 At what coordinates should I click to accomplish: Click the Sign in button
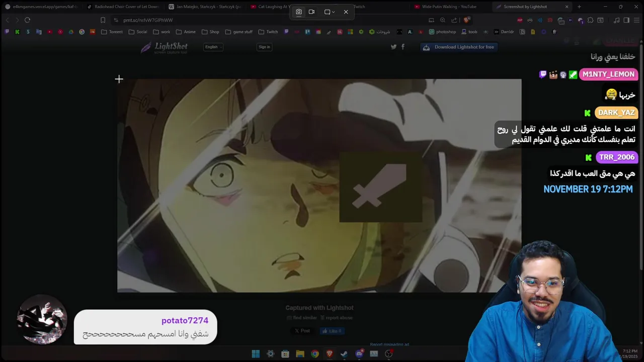click(x=264, y=47)
